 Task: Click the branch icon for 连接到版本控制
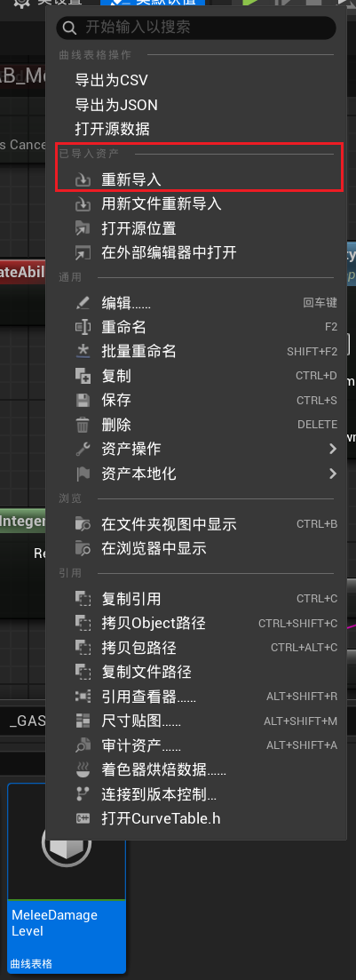coord(83,794)
